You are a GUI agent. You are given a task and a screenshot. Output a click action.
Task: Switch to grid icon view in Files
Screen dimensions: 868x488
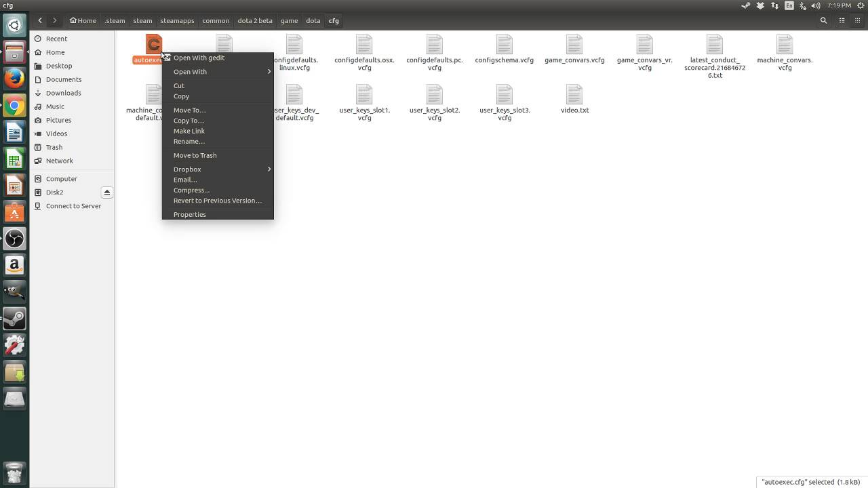click(x=858, y=20)
